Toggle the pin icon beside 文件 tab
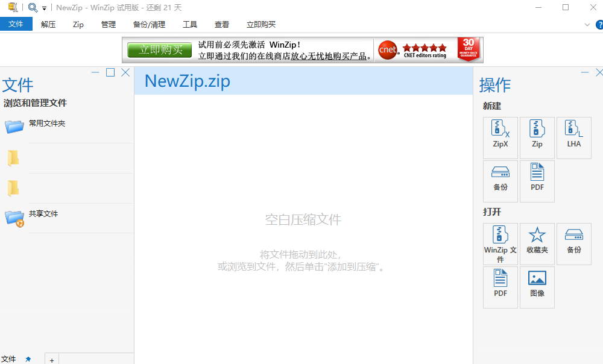The image size is (603, 364). (x=28, y=359)
